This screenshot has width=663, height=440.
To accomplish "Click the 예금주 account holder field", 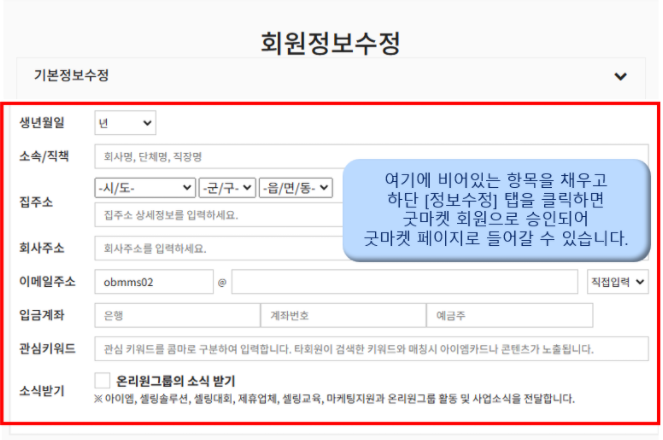I will (x=509, y=315).
